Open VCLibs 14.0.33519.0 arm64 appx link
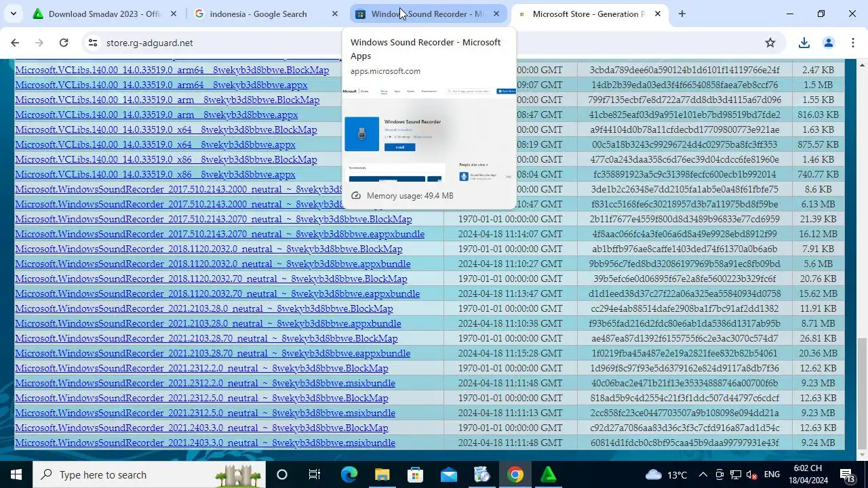868x488 pixels. pyautogui.click(x=161, y=85)
